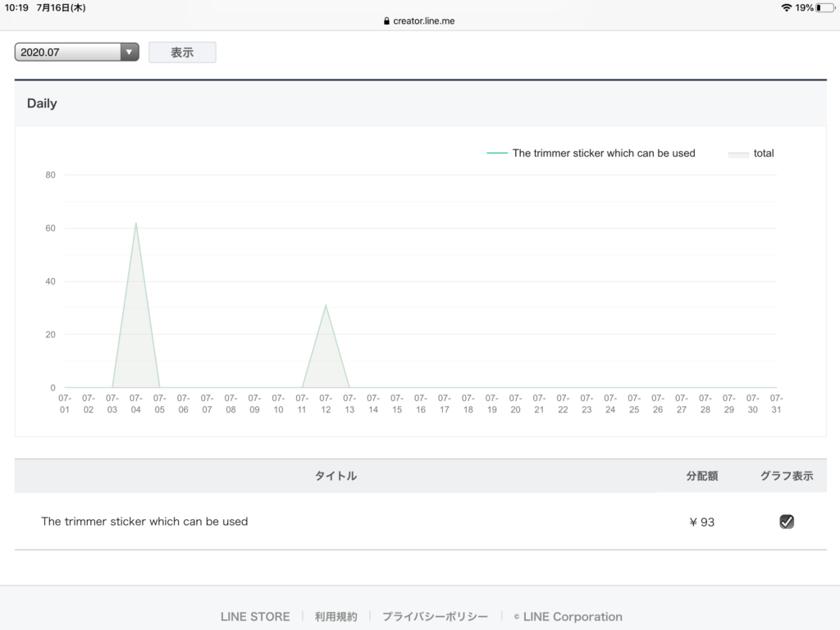Image resolution: width=840 pixels, height=630 pixels.
Task: Open the 利用規約 footer link
Action: (336, 617)
